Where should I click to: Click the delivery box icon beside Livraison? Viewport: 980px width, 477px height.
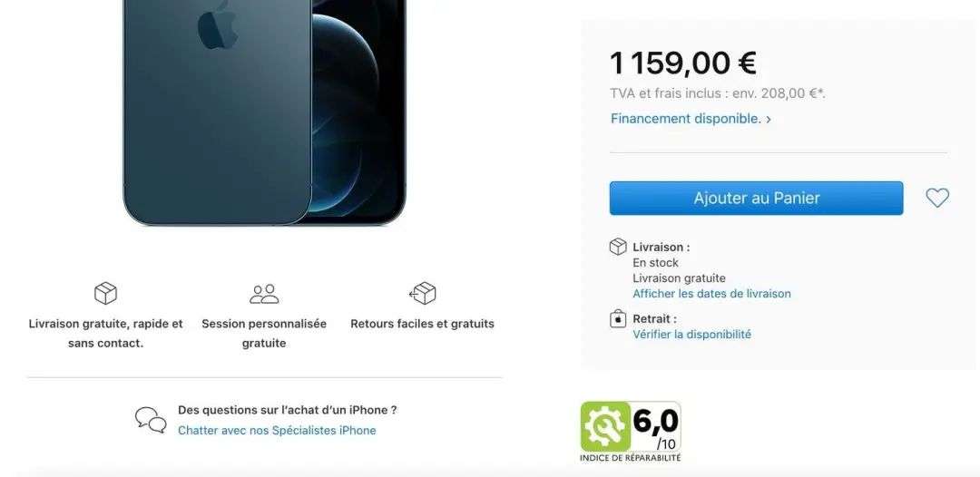[x=618, y=247]
